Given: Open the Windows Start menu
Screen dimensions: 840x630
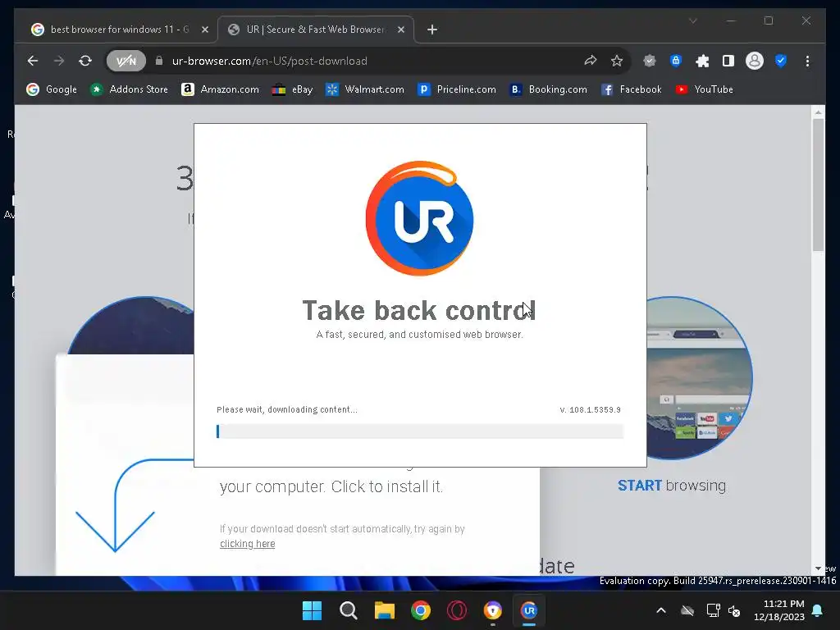Looking at the screenshot, I should (x=312, y=610).
